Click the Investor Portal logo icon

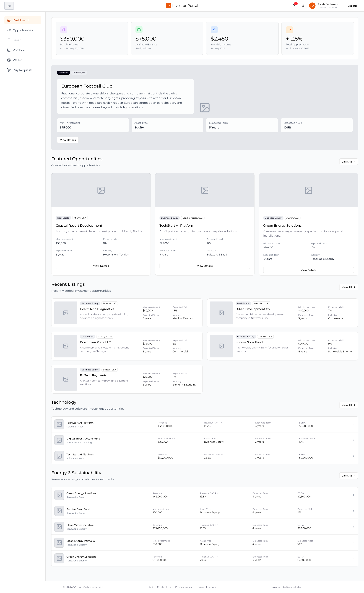(x=168, y=6)
